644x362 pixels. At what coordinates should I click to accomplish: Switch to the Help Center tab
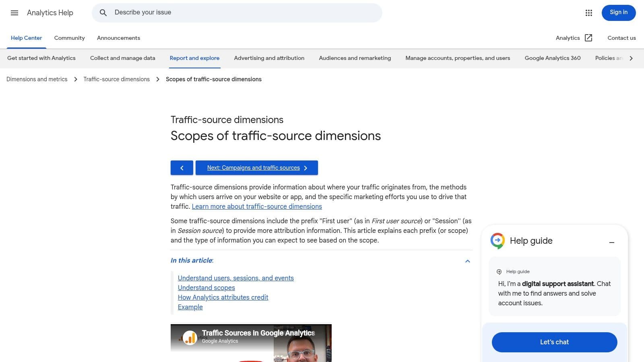tap(26, 38)
